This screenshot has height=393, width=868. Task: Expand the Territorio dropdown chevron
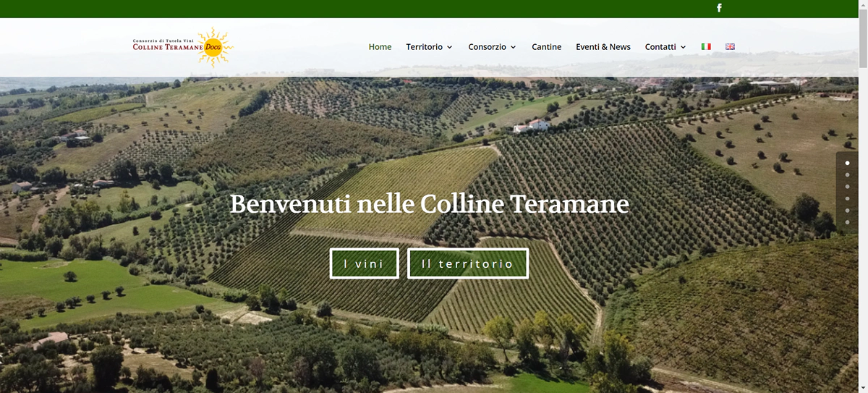[449, 47]
